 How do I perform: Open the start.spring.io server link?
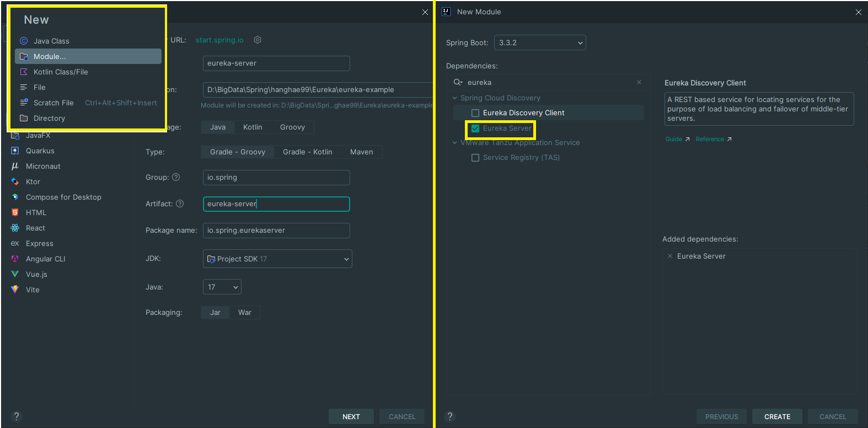tap(219, 40)
